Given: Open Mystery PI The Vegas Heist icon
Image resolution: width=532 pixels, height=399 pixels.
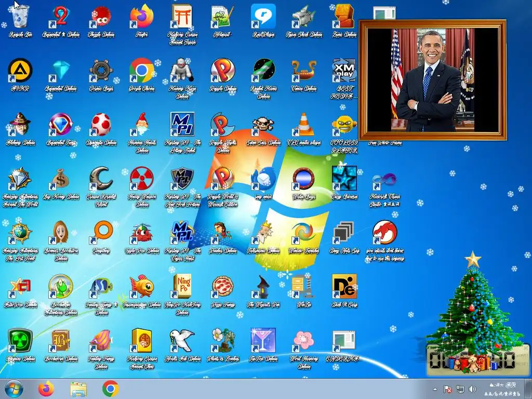Looking at the screenshot, I should (182, 233).
